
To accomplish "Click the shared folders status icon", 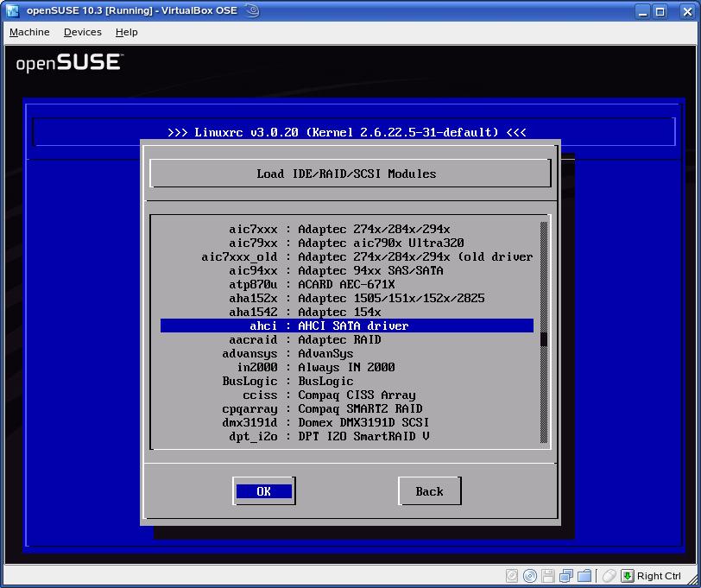I will click(x=584, y=576).
